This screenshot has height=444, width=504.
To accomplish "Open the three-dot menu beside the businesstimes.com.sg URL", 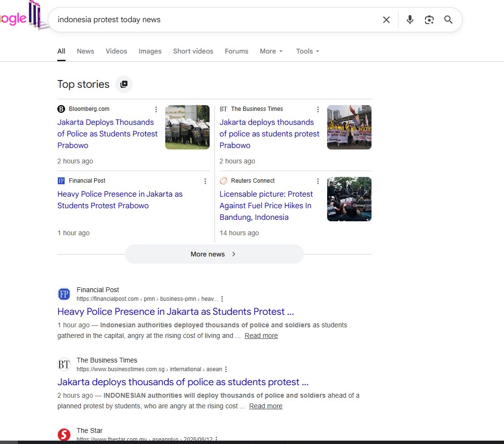I will click(226, 369).
